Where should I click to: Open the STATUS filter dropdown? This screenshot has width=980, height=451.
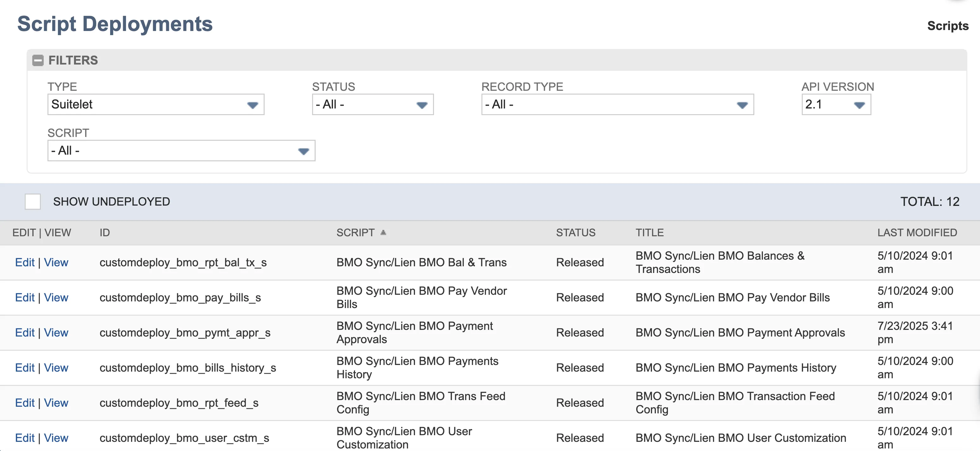[x=373, y=105]
